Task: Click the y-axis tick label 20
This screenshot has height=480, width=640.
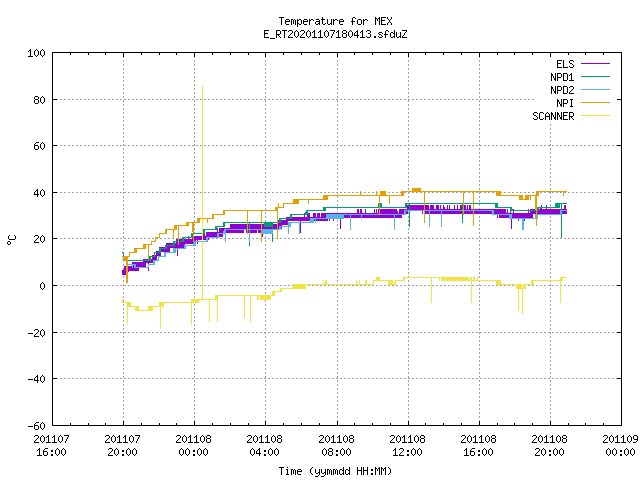Action: pyautogui.click(x=40, y=239)
